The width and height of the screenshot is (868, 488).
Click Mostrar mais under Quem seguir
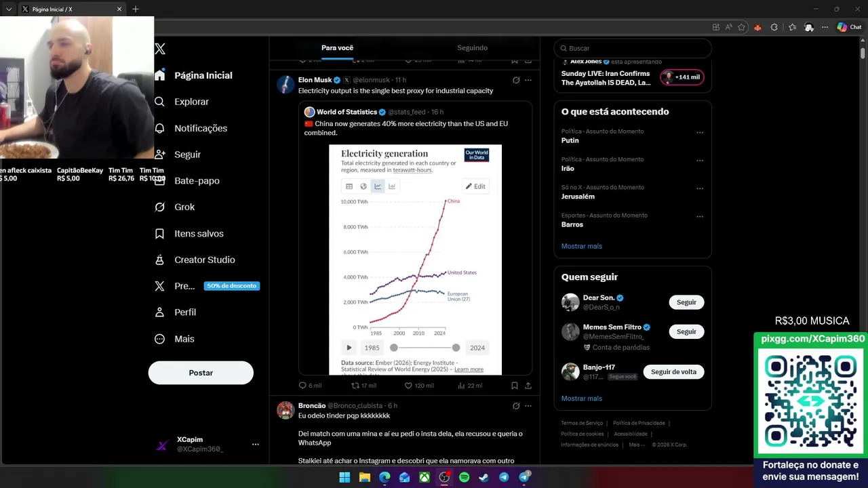coord(582,399)
